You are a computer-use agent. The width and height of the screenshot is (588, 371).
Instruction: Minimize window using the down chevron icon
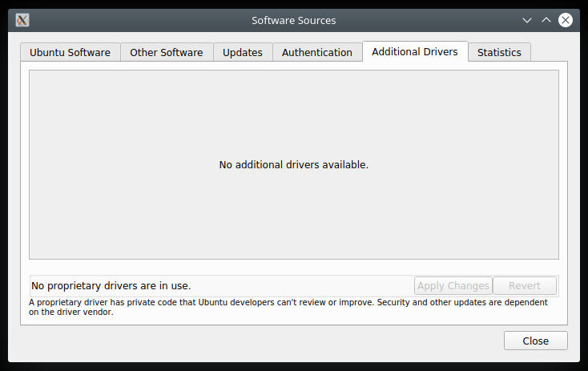[527, 20]
